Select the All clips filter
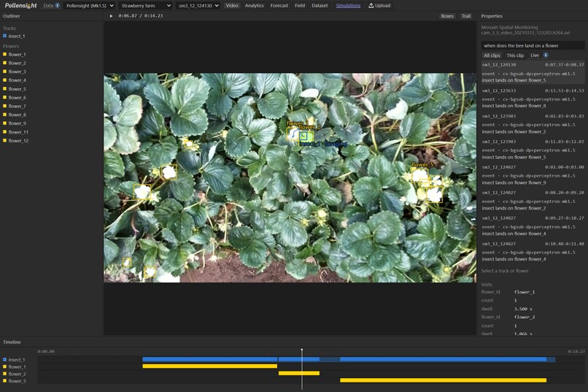The width and height of the screenshot is (588, 392). point(492,55)
